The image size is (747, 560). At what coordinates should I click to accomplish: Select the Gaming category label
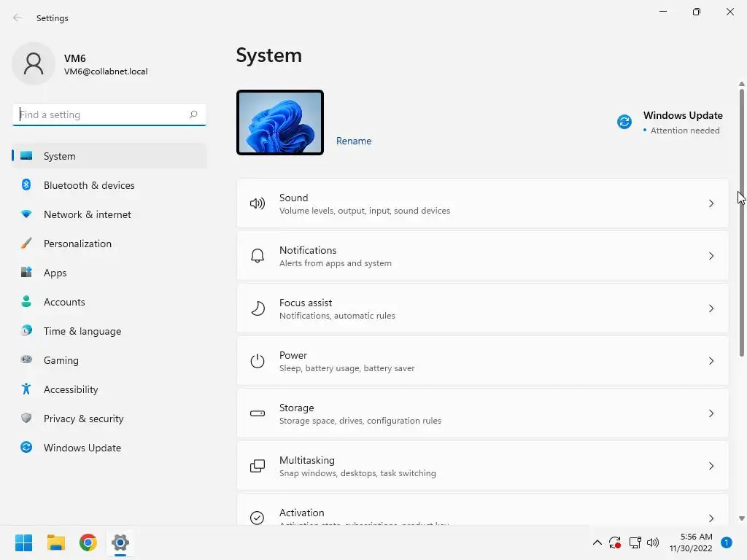click(61, 360)
